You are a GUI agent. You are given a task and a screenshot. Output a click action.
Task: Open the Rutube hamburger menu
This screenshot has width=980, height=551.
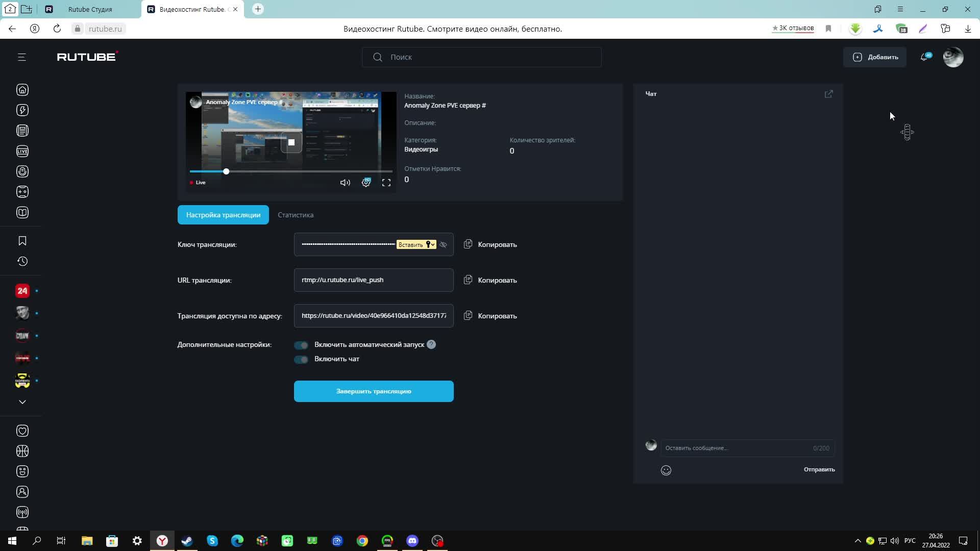[22, 57]
